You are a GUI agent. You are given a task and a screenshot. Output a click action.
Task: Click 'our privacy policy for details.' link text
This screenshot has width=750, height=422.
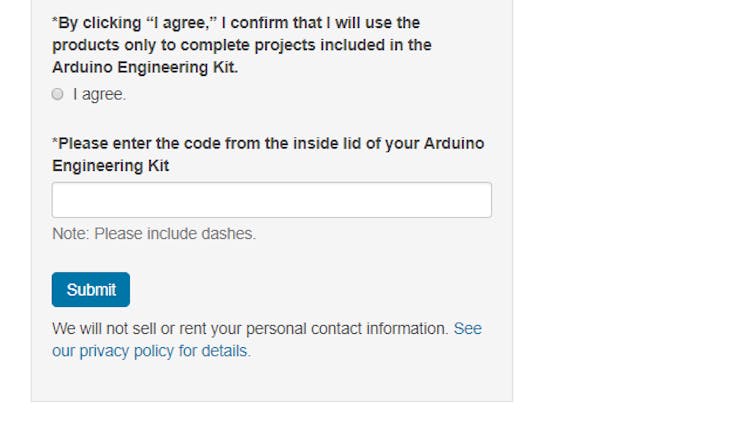tap(151, 351)
